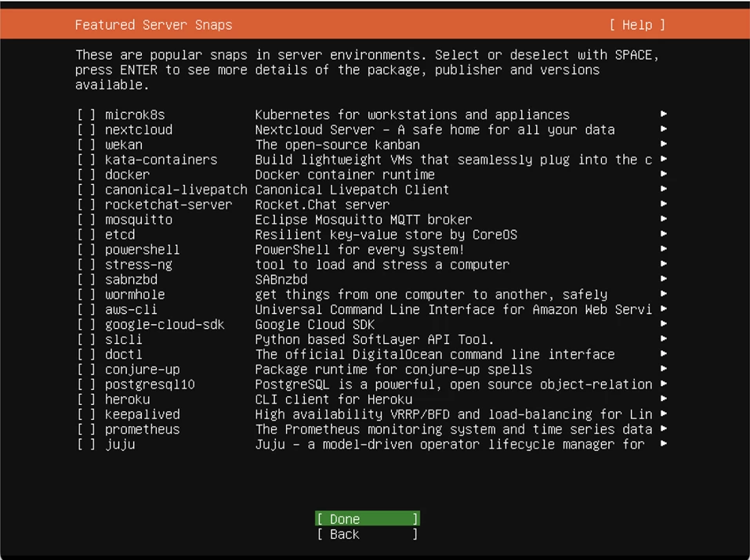Expand details arrow for wormhole
The width and height of the screenshot is (750, 560).
pyautogui.click(x=664, y=294)
